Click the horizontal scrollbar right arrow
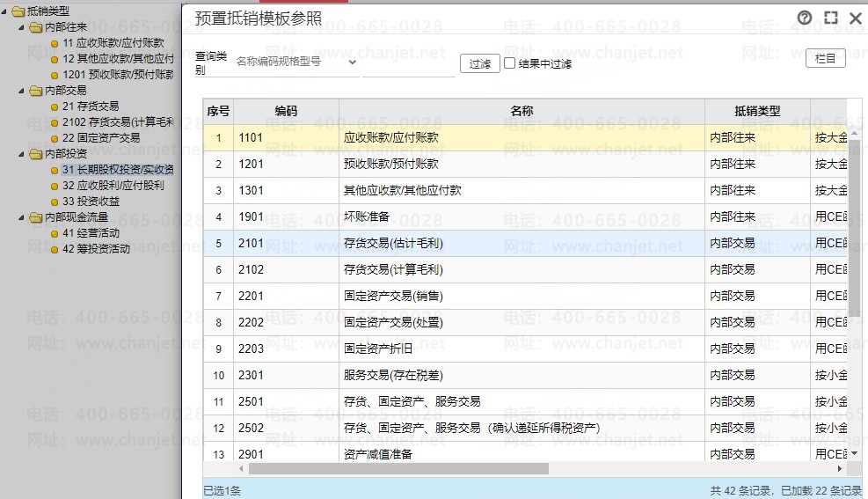The image size is (868, 499). click(x=840, y=468)
